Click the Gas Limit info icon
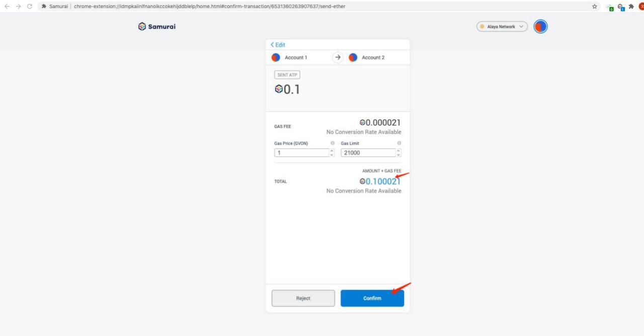The image size is (644, 336). click(x=399, y=144)
